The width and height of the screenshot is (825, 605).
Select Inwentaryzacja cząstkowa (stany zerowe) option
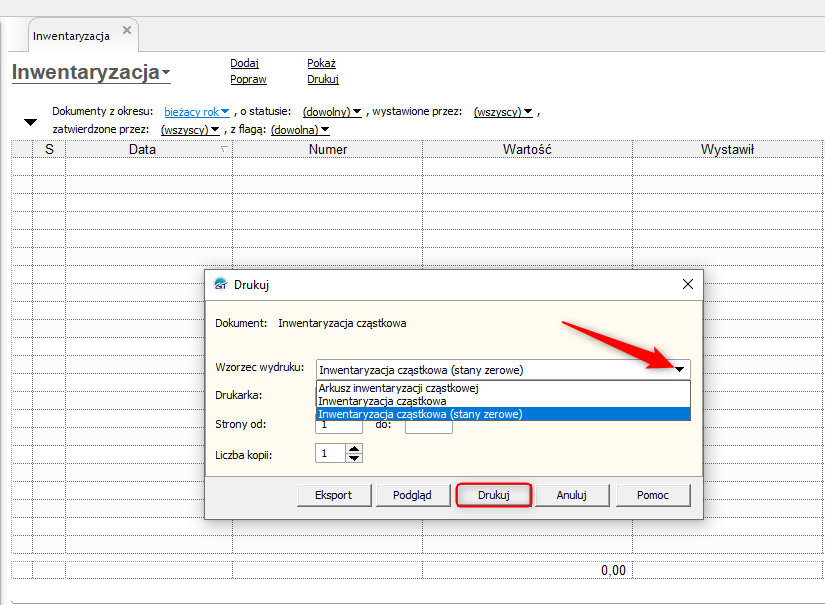tap(503, 414)
